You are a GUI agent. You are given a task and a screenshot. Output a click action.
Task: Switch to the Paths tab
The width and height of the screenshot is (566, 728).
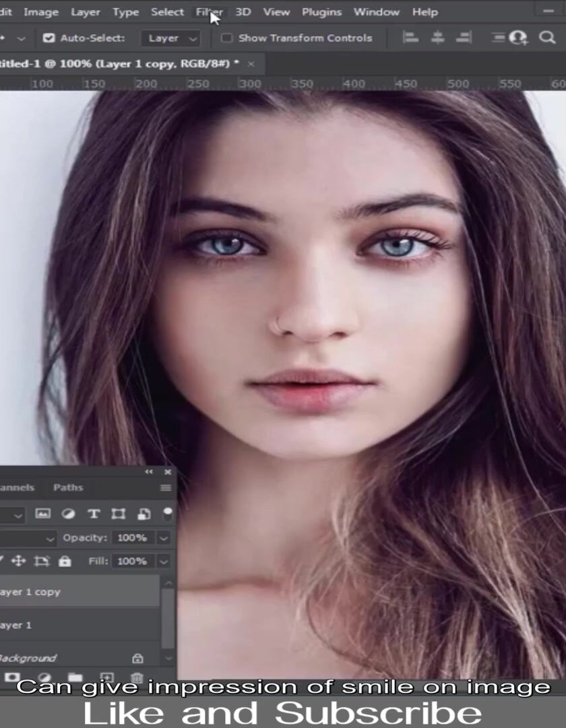(68, 487)
